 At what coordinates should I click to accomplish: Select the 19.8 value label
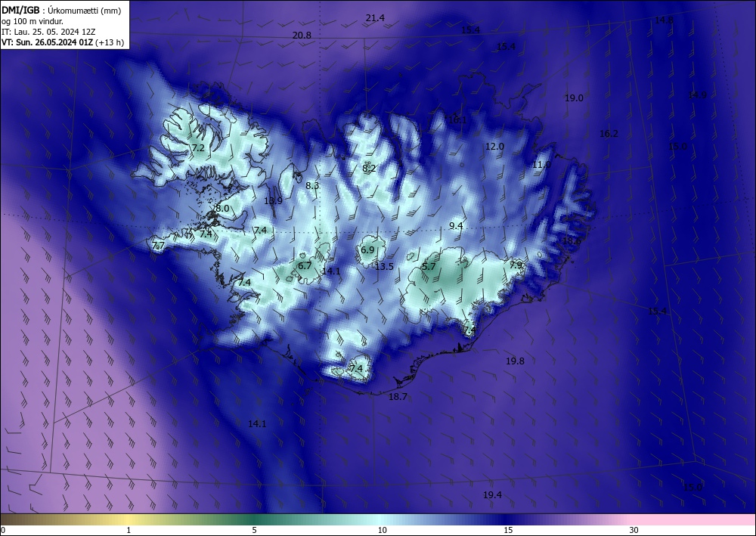515,361
